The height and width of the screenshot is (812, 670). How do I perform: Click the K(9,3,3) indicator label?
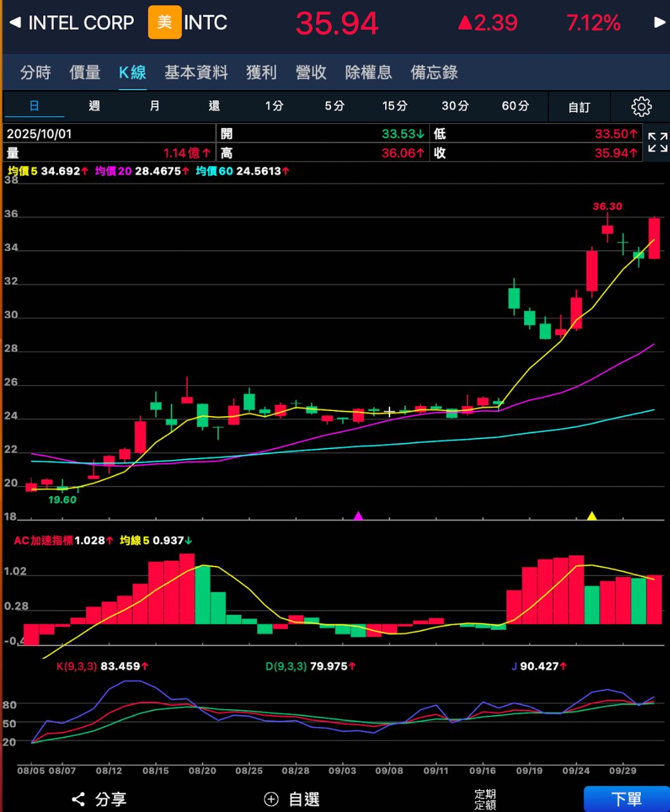[76, 666]
